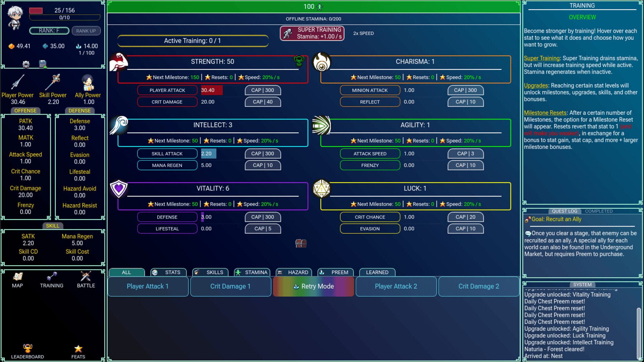Select the Vitality shield icon
This screenshot has width=644, height=362.
point(118,189)
